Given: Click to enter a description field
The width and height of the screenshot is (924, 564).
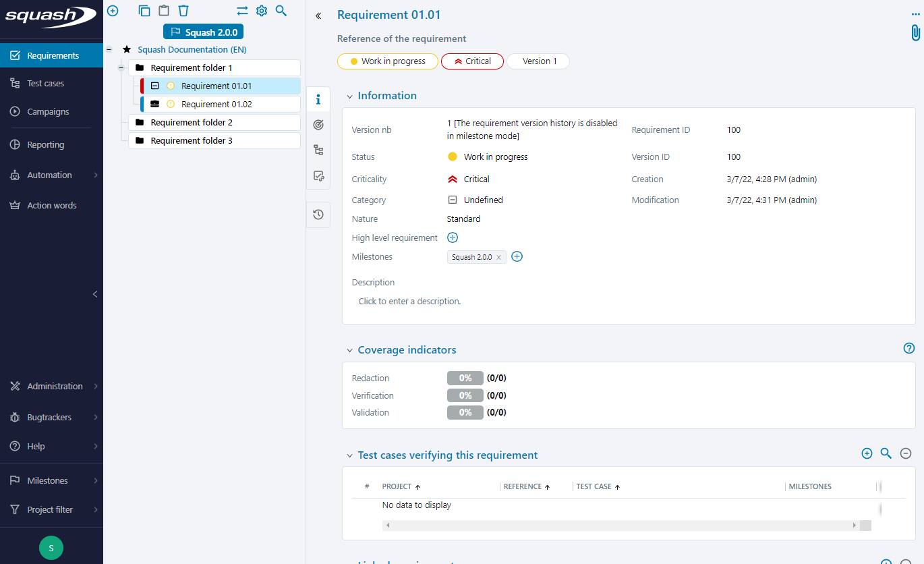Looking at the screenshot, I should (409, 302).
